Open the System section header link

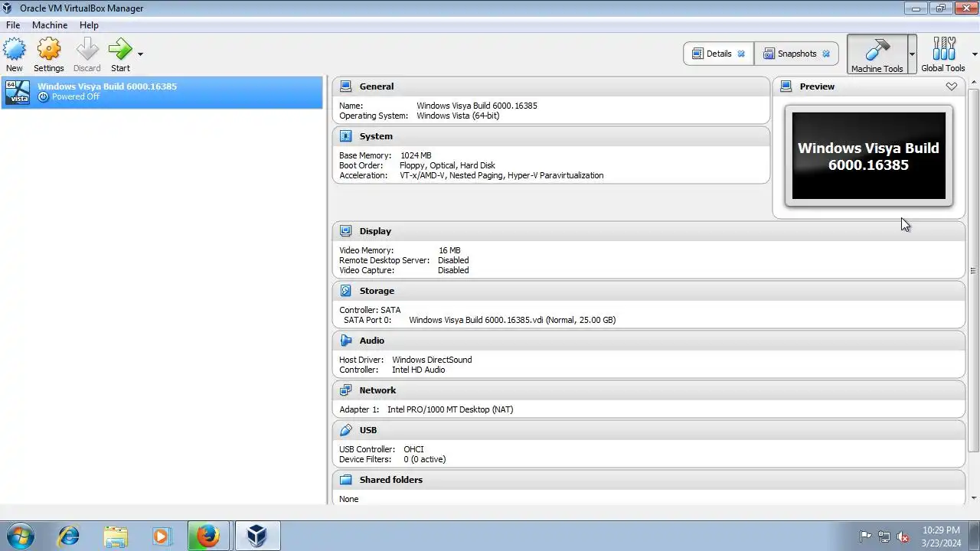click(376, 136)
